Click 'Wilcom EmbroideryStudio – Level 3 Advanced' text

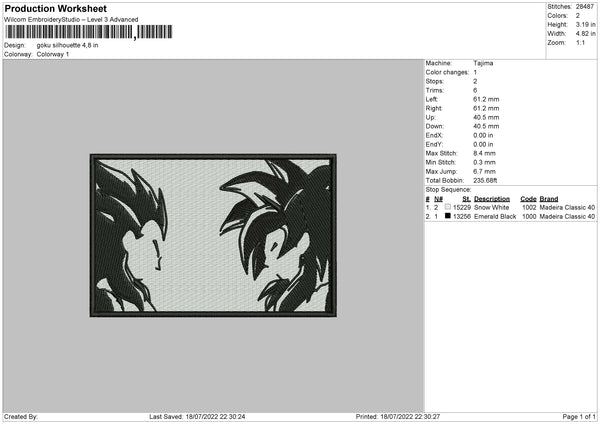pyautogui.click(x=71, y=20)
